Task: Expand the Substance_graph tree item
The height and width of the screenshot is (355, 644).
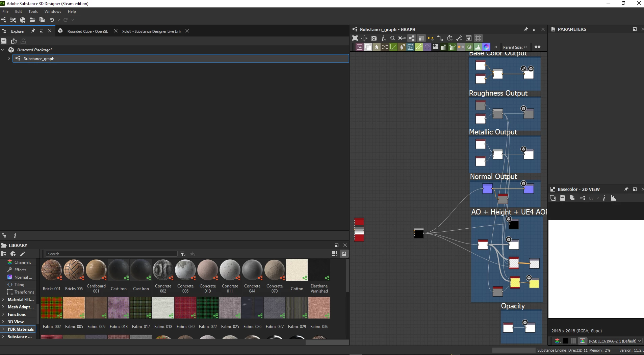Action: pos(9,58)
